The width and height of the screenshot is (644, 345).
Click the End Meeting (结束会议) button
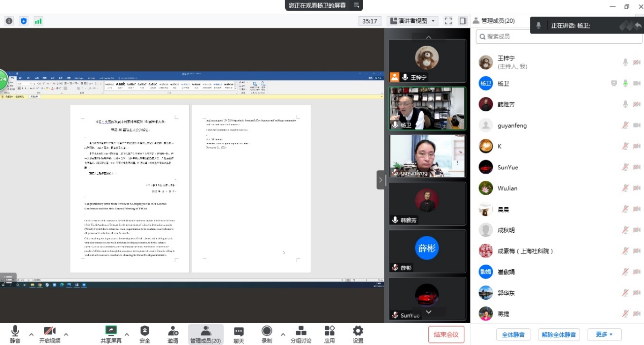tap(447, 334)
